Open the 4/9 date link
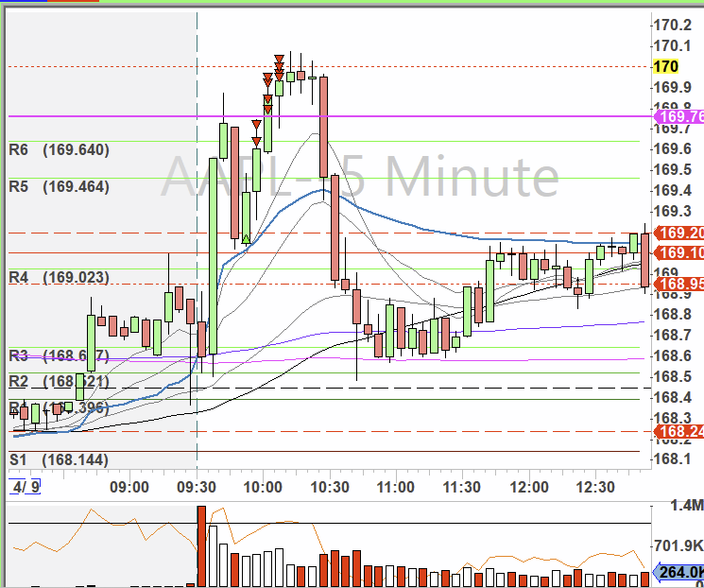The width and height of the screenshot is (704, 588). [25, 488]
